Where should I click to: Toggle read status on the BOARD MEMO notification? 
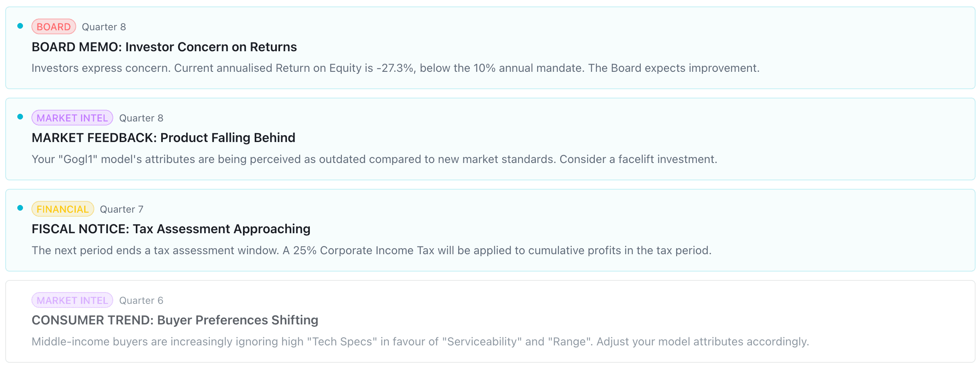pos(20,25)
